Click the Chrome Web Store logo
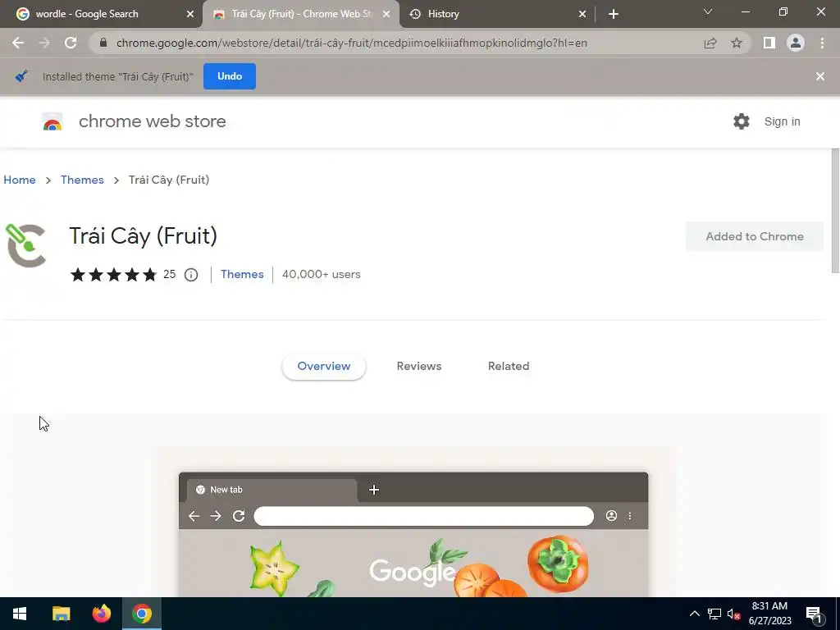The width and height of the screenshot is (840, 630). pyautogui.click(x=52, y=121)
